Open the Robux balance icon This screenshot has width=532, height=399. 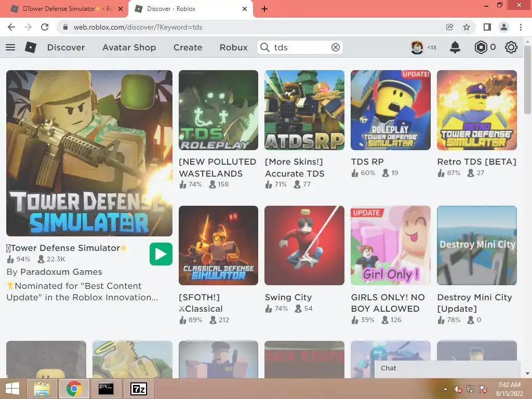pos(481,47)
